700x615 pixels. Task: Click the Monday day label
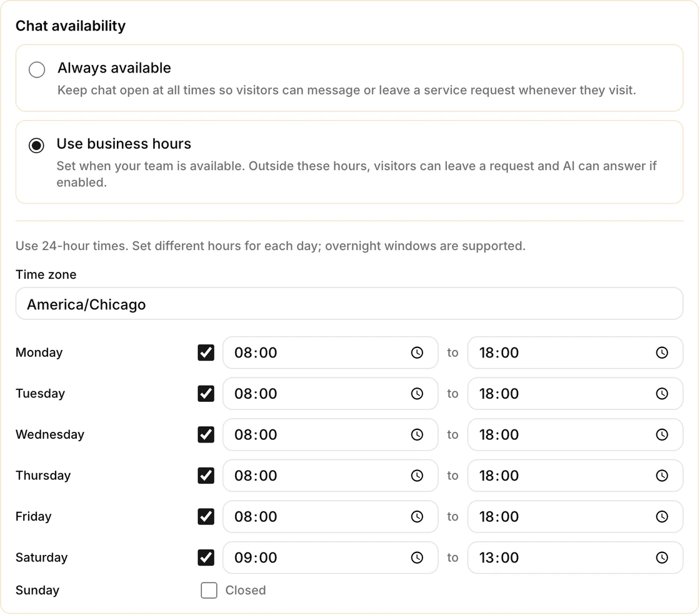click(39, 352)
